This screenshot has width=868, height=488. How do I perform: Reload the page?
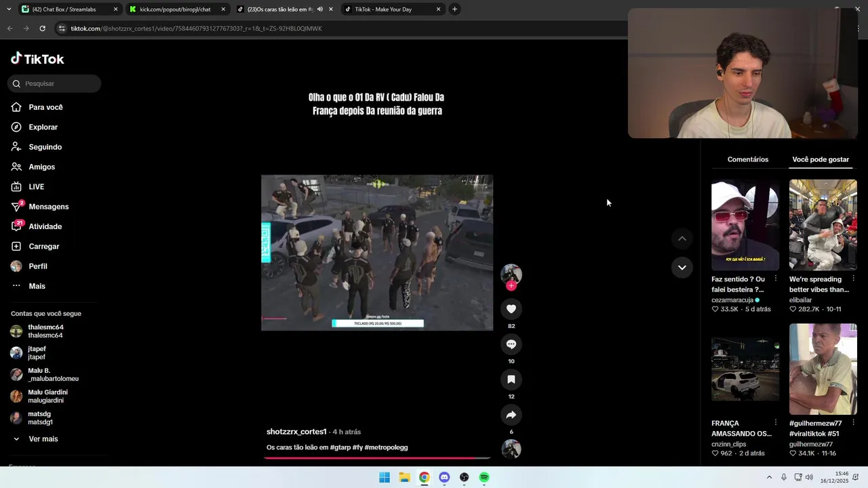coord(42,28)
